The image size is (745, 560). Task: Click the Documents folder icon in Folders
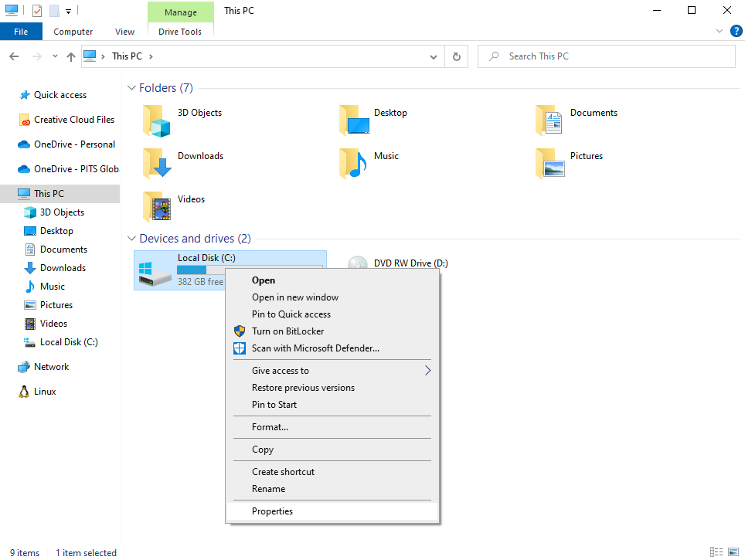(x=549, y=120)
